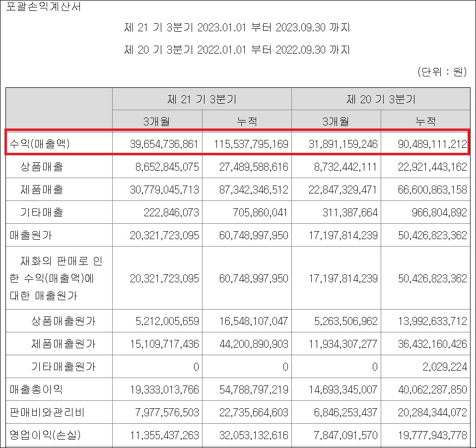Click the value 14,693,345,007
The image size is (476, 448).
[343, 390]
